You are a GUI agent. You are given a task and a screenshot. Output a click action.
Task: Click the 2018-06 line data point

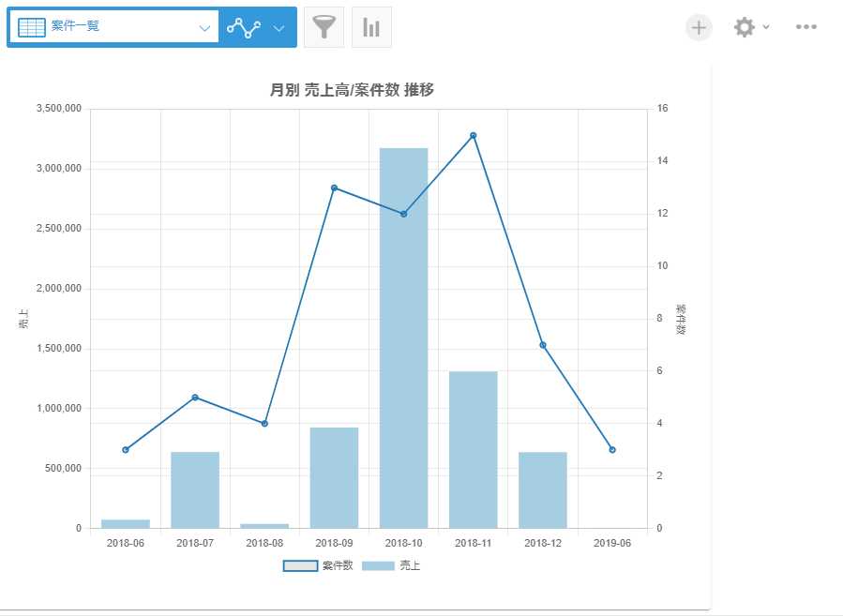tap(126, 450)
